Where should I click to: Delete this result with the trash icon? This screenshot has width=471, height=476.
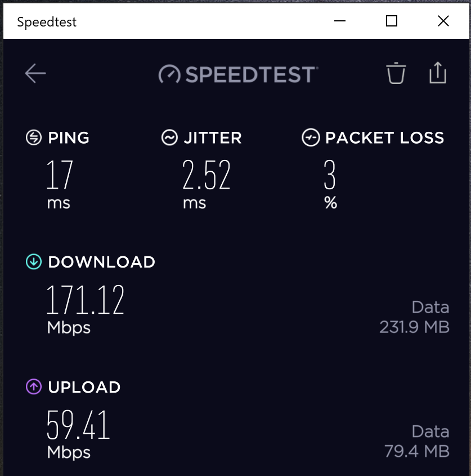(x=396, y=73)
